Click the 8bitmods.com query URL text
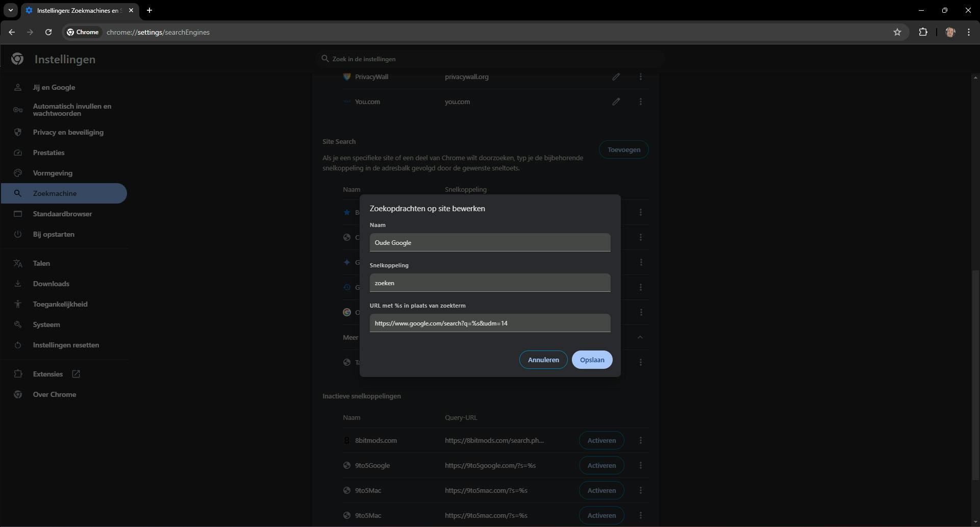Viewport: 980px width, 527px height. (x=494, y=440)
